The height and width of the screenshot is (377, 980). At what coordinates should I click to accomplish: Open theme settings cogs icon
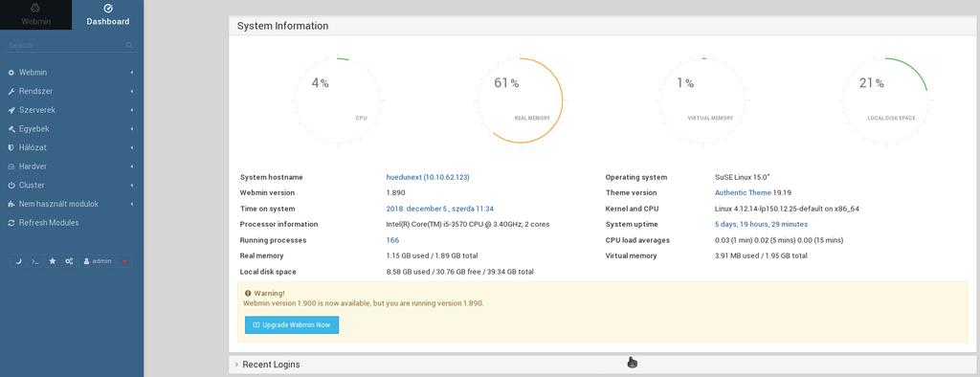(69, 261)
